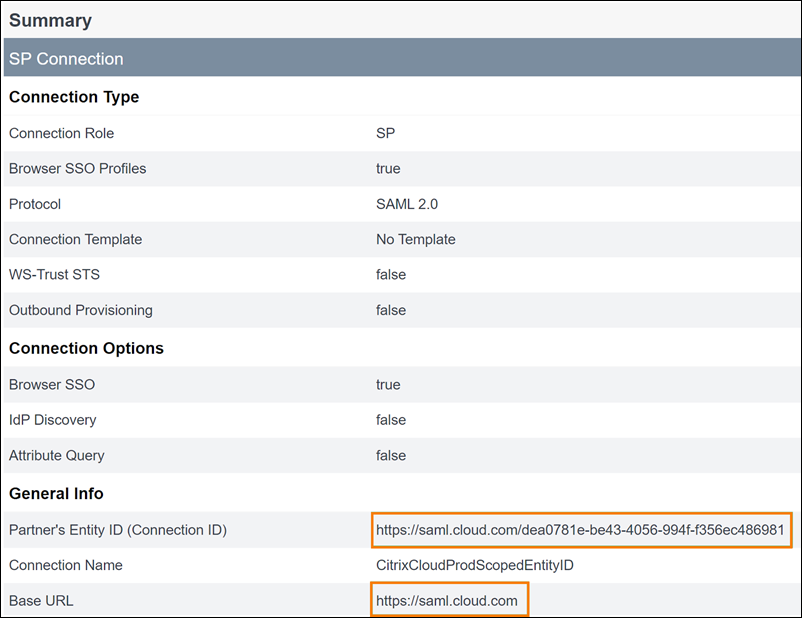
Task: Click the WS-Trust STS label
Action: [54, 274]
